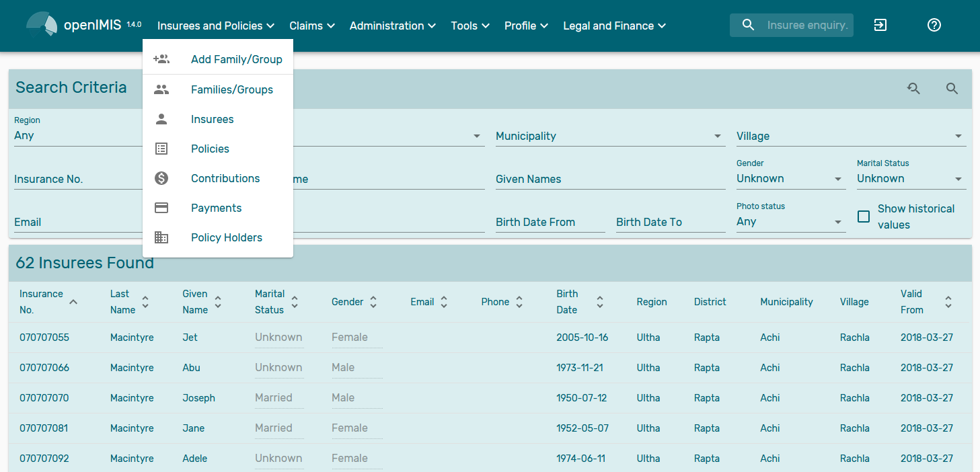This screenshot has width=980, height=472.
Task: Enable the Show historical values checkbox
Action: click(864, 217)
